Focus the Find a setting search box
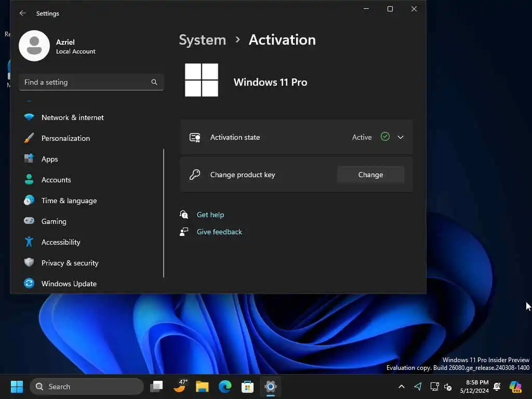This screenshot has height=399, width=532. click(x=91, y=82)
